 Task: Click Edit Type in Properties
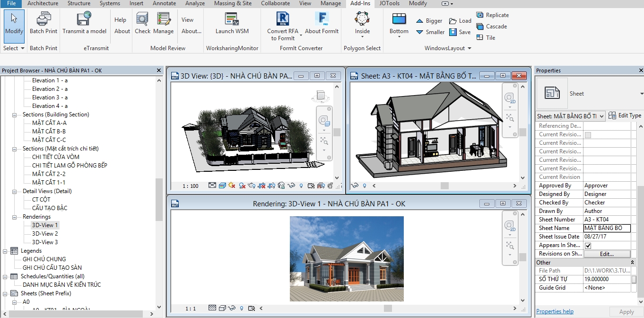tap(625, 115)
